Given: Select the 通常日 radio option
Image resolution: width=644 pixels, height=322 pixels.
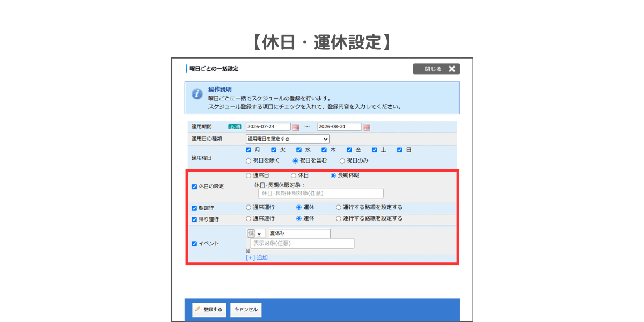Looking at the screenshot, I should tap(248, 175).
